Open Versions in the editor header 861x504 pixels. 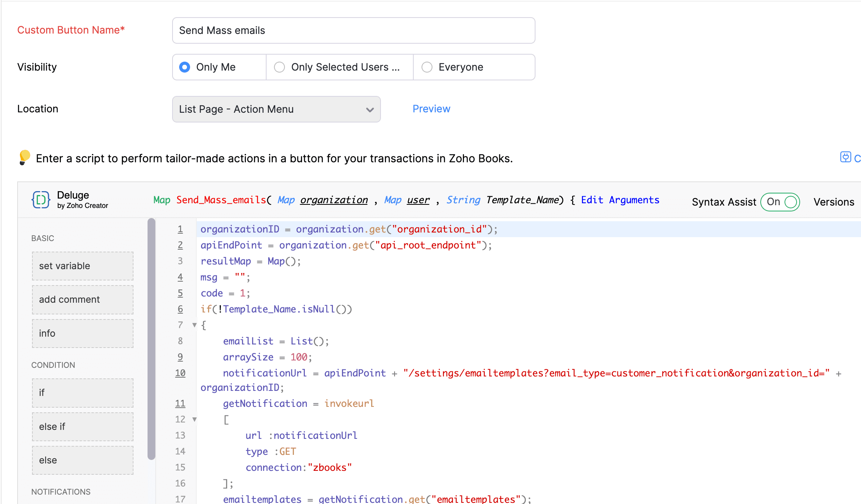pyautogui.click(x=834, y=202)
